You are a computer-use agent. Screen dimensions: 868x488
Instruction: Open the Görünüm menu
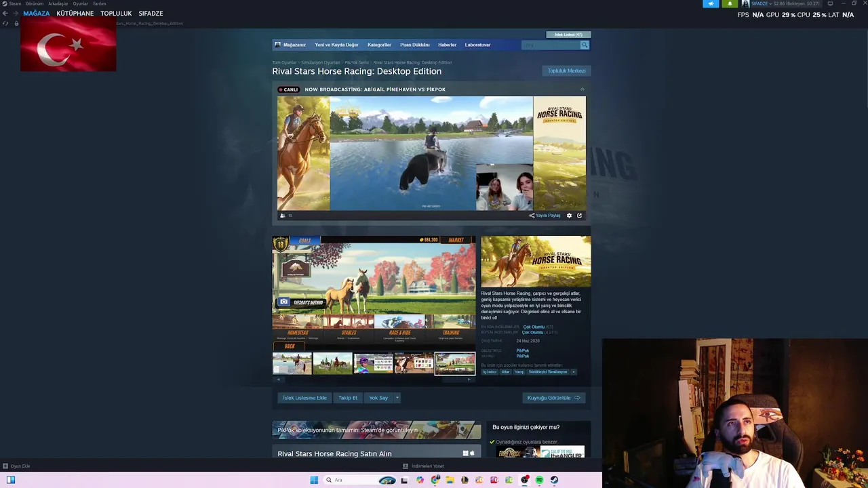35,3
